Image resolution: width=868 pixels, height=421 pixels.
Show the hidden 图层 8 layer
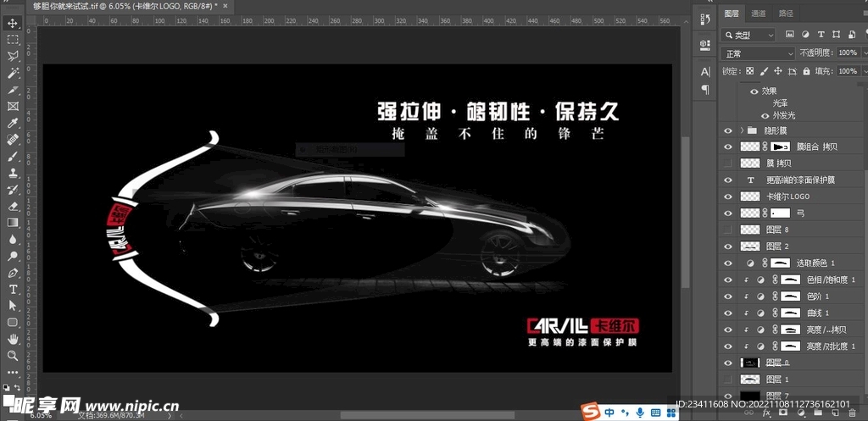coord(727,230)
